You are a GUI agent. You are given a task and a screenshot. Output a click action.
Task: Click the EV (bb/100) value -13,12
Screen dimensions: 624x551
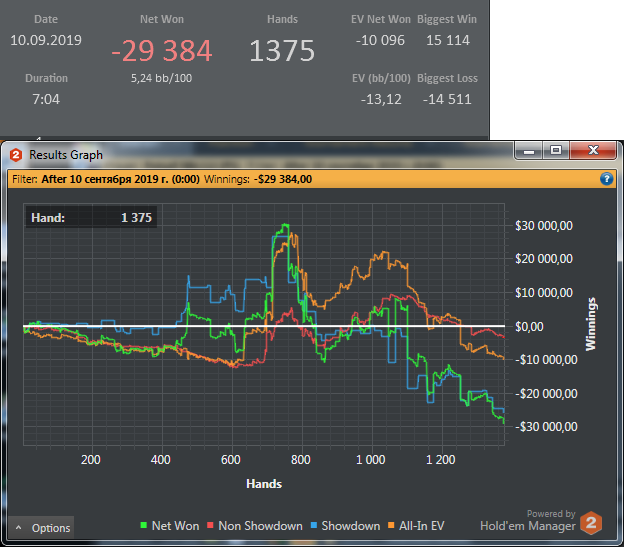point(381,99)
